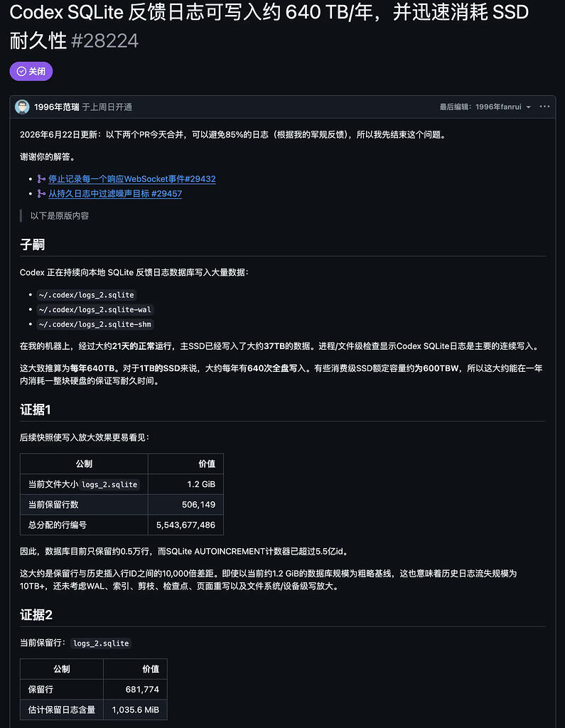The image size is (565, 728).
Task: Click the purple 关闭 closed status badge
Action: (x=31, y=71)
